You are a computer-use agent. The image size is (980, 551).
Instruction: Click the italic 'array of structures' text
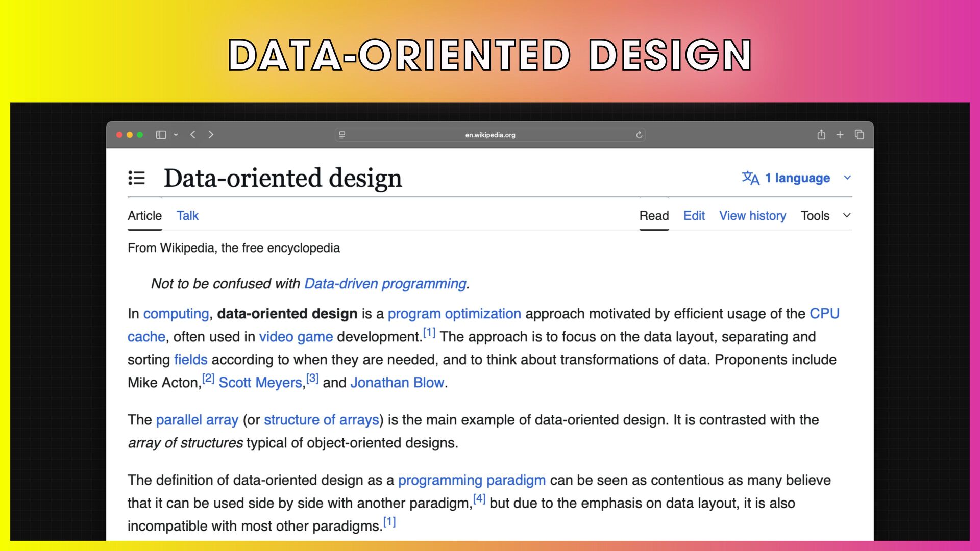coord(185,443)
